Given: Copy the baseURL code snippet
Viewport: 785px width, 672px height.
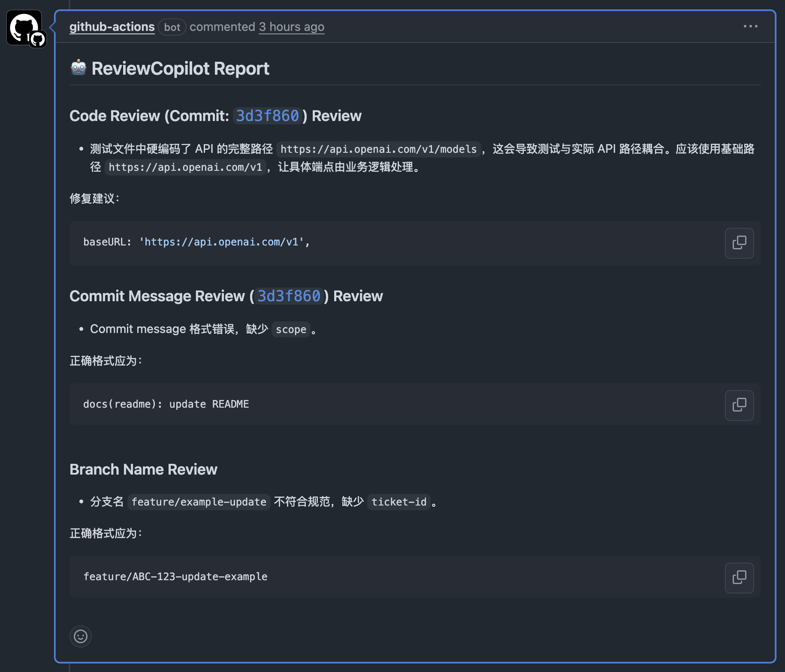Looking at the screenshot, I should 739,243.
